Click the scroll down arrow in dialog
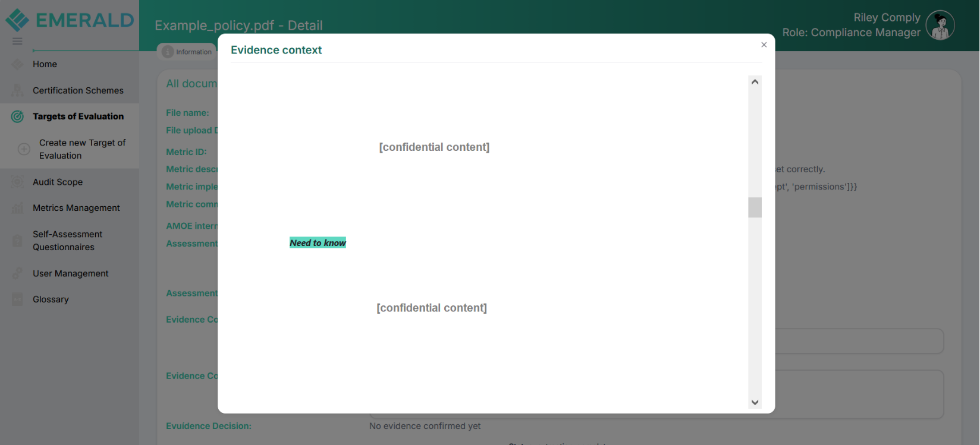This screenshot has width=980, height=445. (x=755, y=402)
